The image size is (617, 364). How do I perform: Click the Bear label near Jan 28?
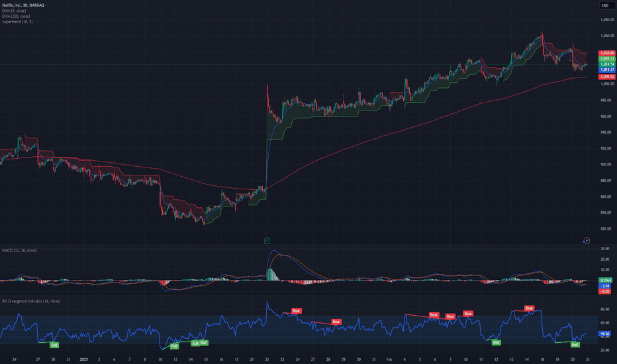point(336,322)
